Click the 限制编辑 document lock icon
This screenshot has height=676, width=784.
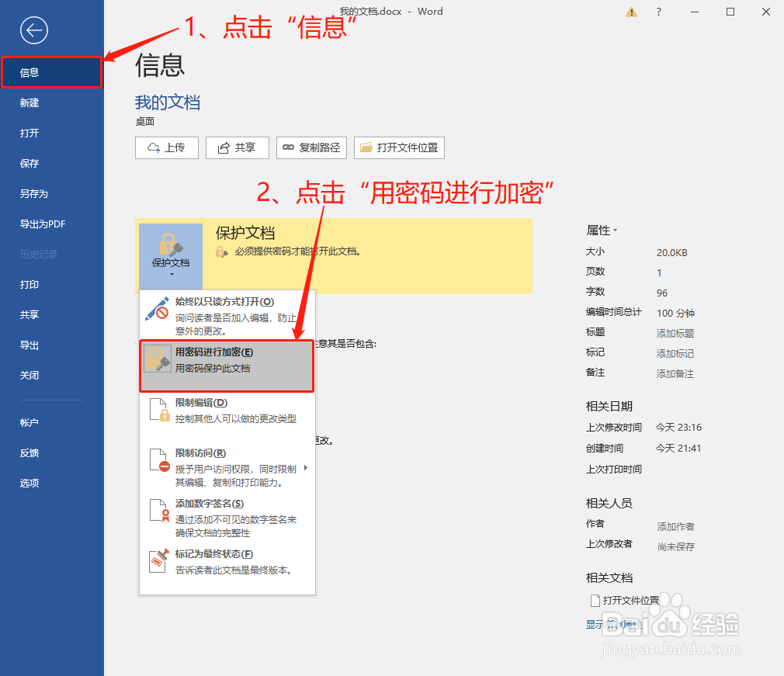click(x=159, y=410)
